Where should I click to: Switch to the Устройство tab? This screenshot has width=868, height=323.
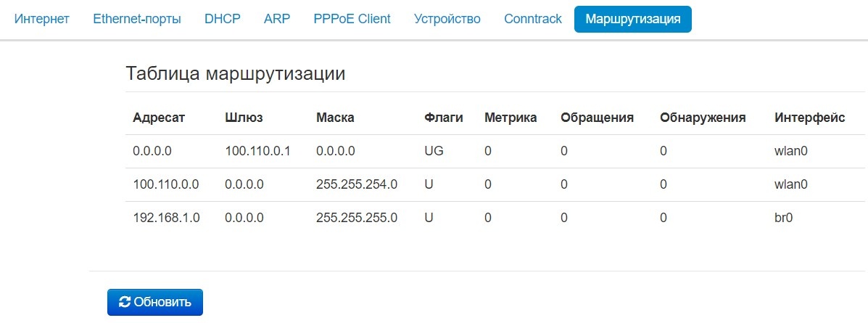tap(447, 19)
